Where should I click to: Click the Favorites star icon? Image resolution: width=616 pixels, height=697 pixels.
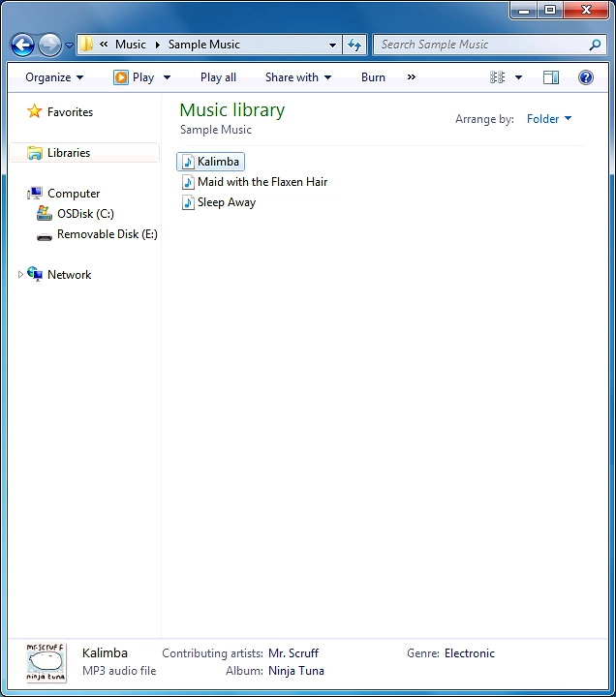[x=34, y=111]
